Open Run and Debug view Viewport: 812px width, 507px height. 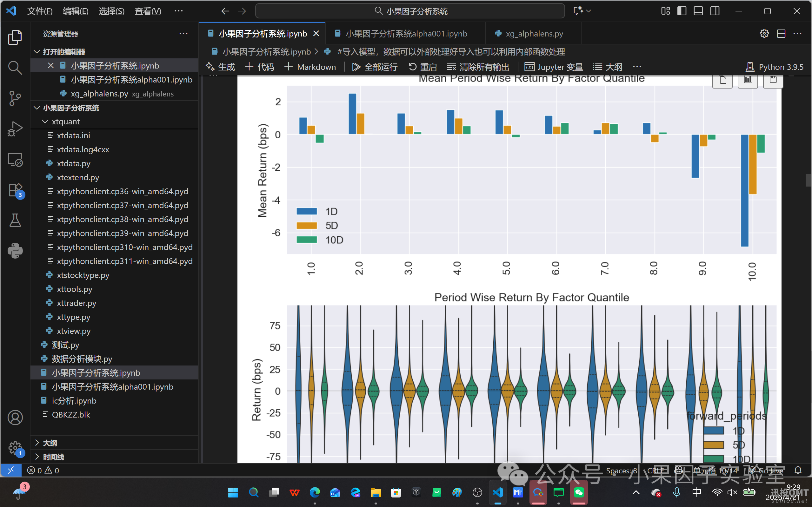(15, 129)
